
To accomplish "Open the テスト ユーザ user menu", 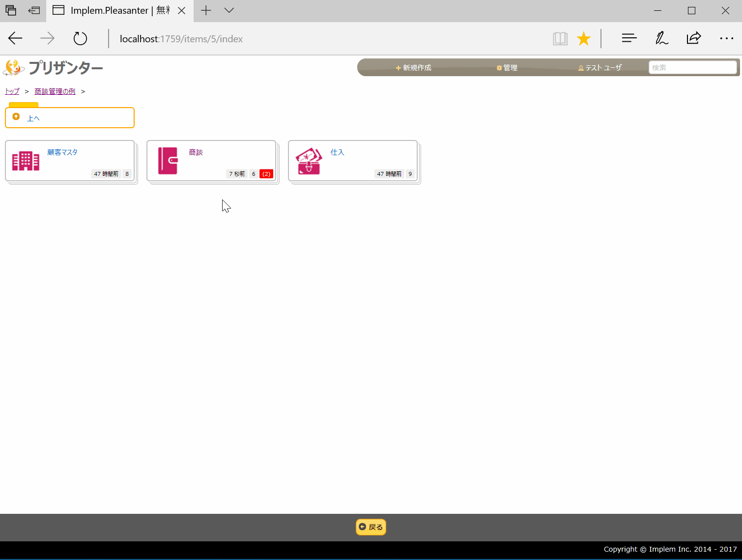I will click(x=599, y=68).
